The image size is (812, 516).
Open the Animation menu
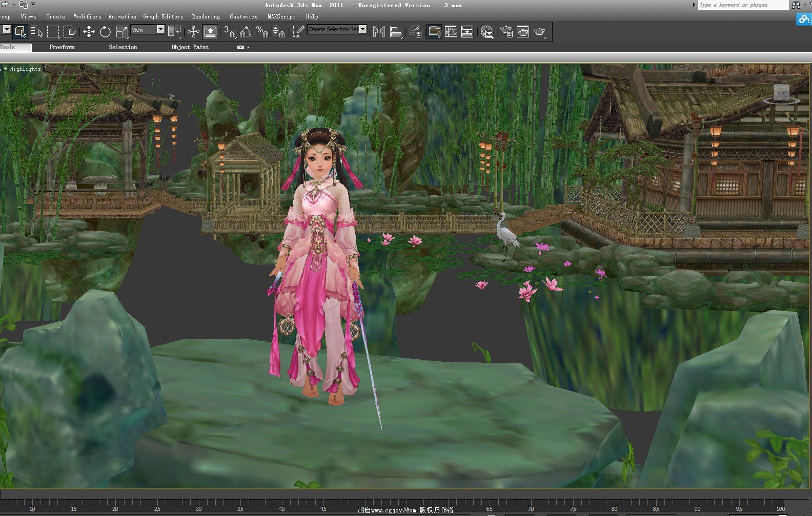coord(123,16)
